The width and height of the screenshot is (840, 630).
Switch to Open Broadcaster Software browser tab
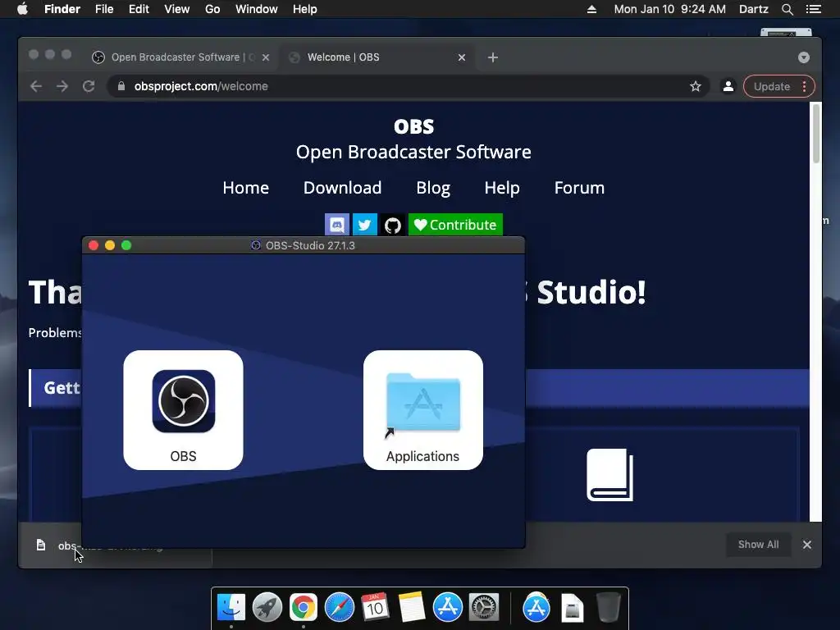[x=176, y=57]
